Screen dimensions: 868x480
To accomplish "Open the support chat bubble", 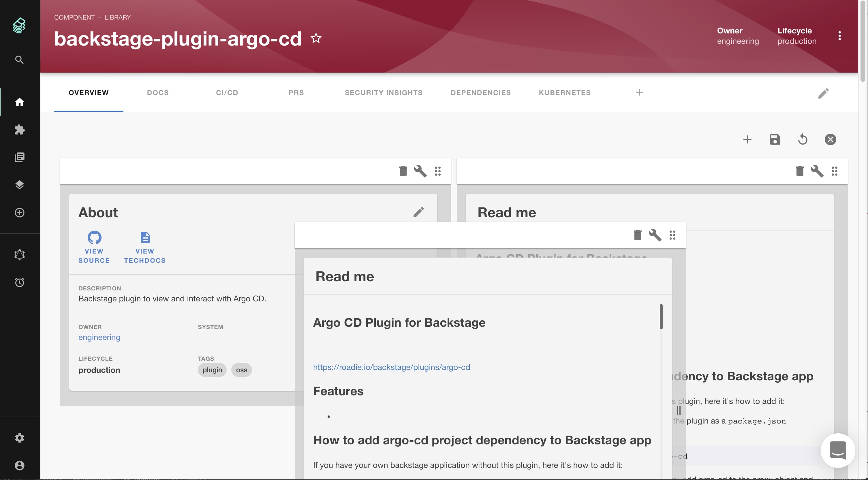I will coord(838,450).
